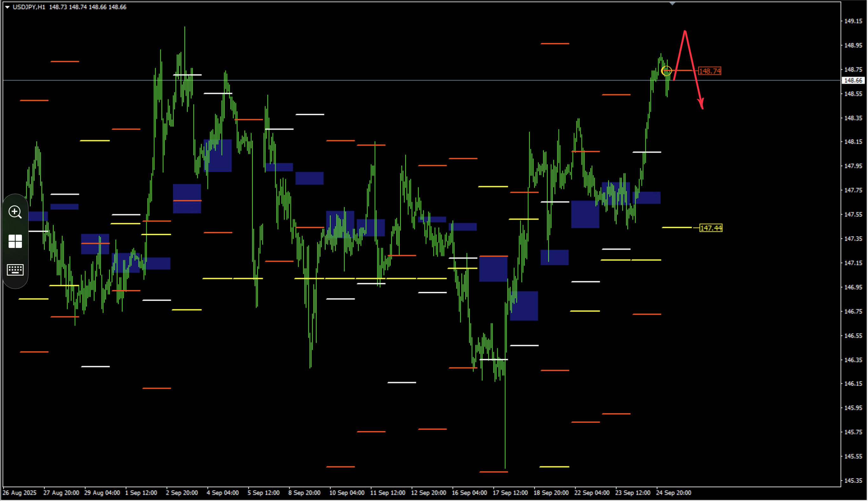Screen dimensions: 868x501
Task: Click the 145.35 price scale value
Action: coord(853,481)
